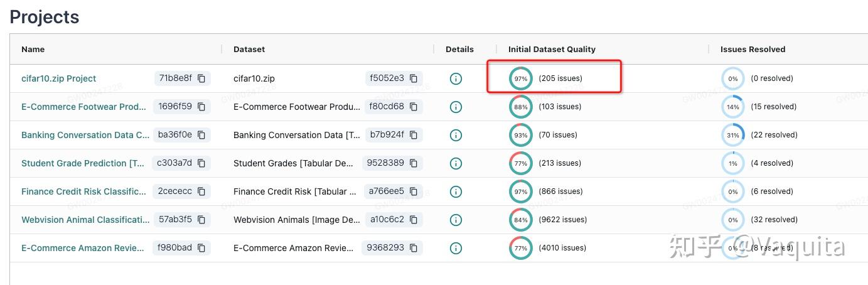Open details info for cifar10.zip Project
Screen dimensions: 868x285
coord(456,78)
